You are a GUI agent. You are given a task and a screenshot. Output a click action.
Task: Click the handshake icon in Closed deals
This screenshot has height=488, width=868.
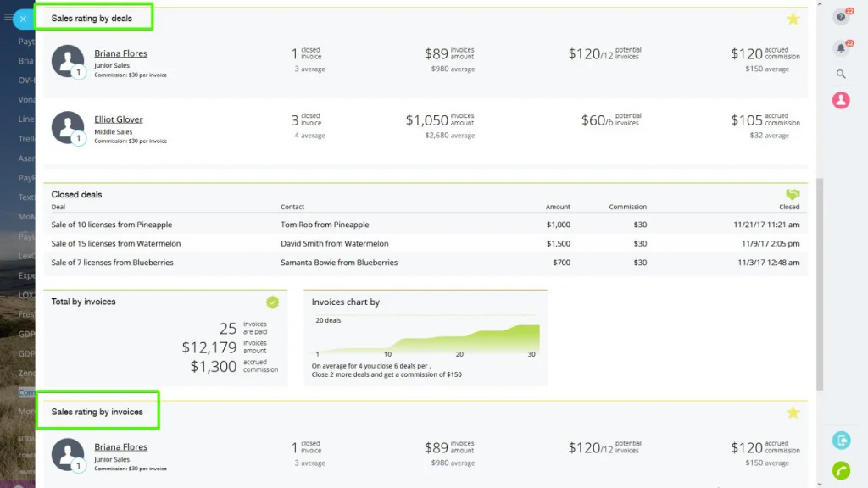click(x=793, y=194)
